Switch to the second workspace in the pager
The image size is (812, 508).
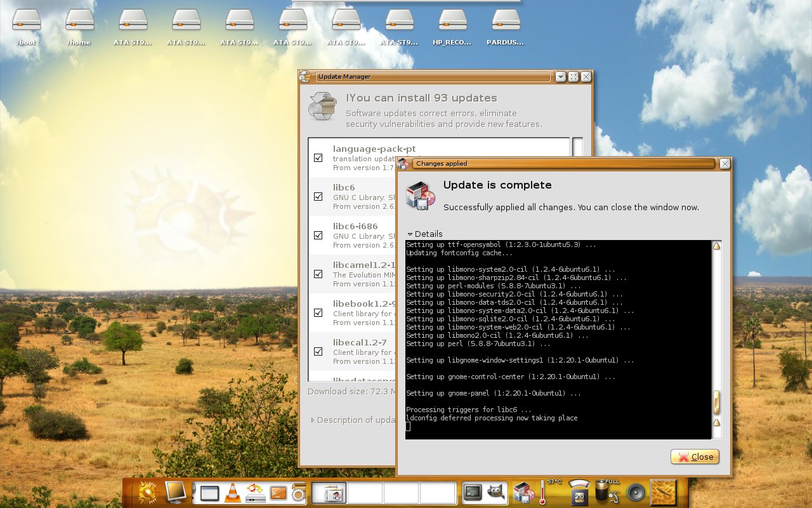(x=365, y=493)
